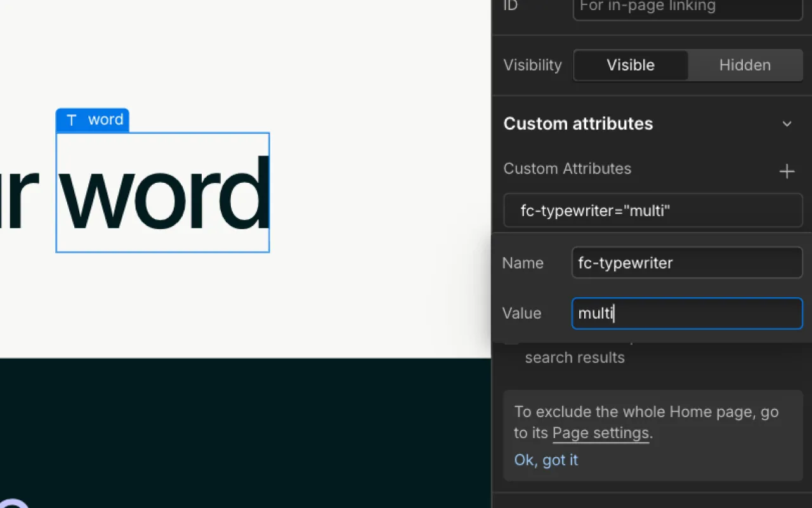Select the fc-typewriter="multi" attribute entry
Image resolution: width=812 pixels, height=508 pixels.
tap(652, 210)
